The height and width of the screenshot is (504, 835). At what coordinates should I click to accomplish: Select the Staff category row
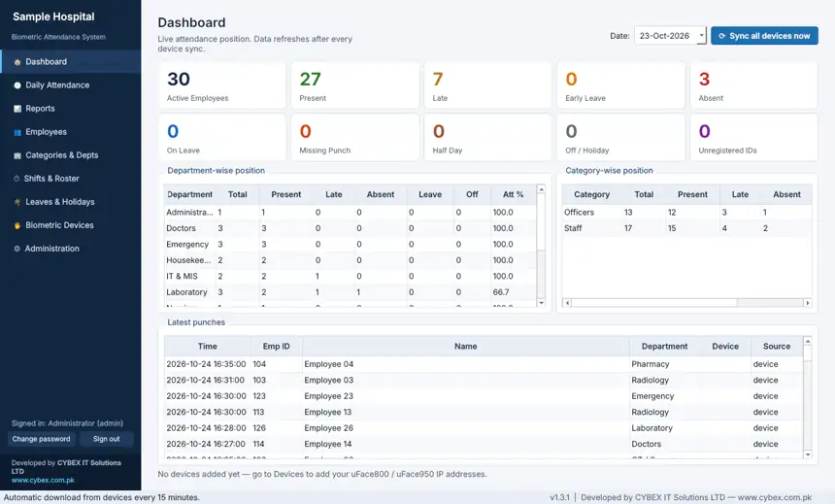pos(687,228)
